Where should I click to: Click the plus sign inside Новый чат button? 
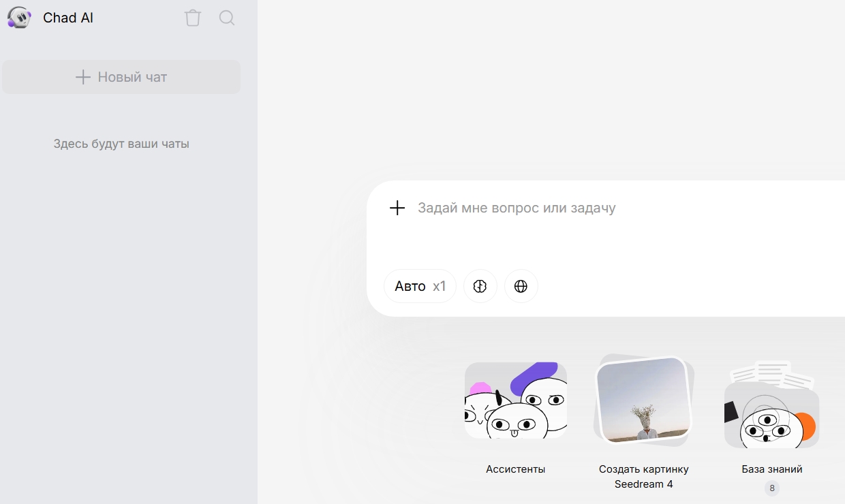point(82,77)
